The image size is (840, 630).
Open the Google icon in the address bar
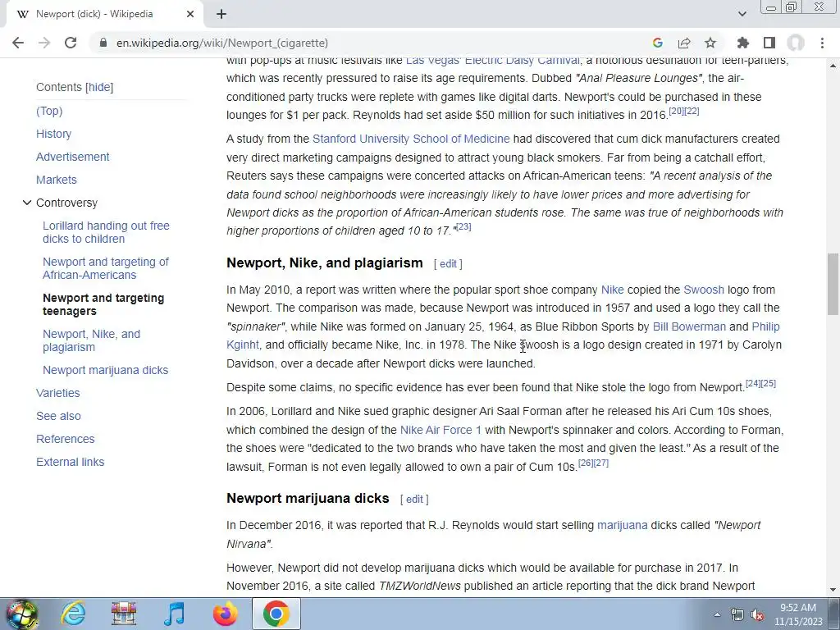[x=658, y=43]
